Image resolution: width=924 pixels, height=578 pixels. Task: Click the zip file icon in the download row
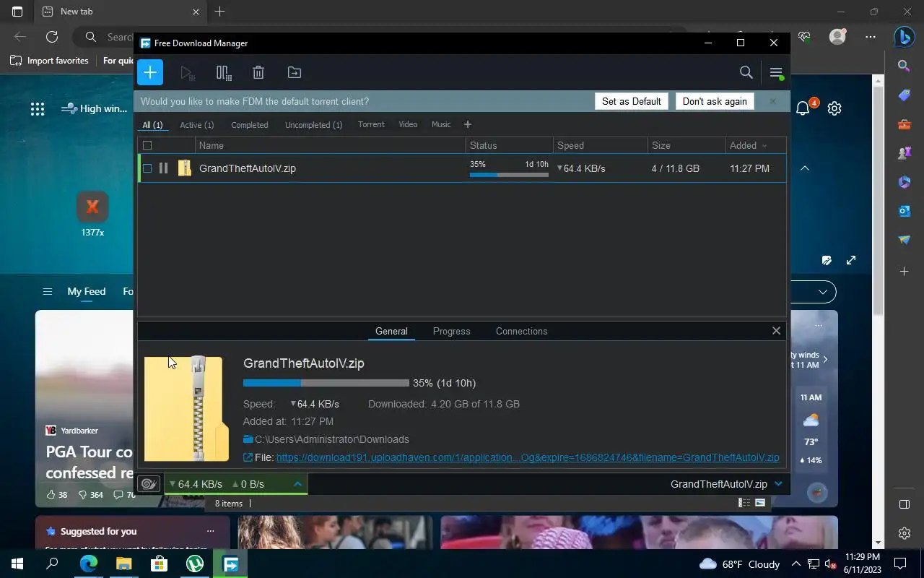[185, 168]
